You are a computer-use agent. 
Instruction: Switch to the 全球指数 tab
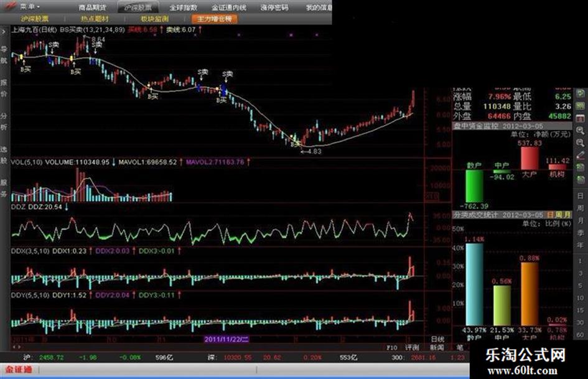click(186, 7)
